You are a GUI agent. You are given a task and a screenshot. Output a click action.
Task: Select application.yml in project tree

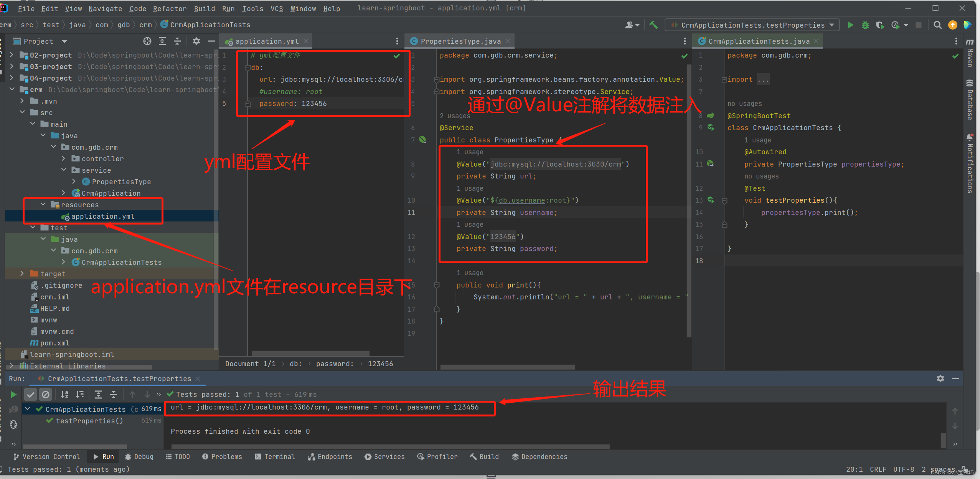coord(103,216)
